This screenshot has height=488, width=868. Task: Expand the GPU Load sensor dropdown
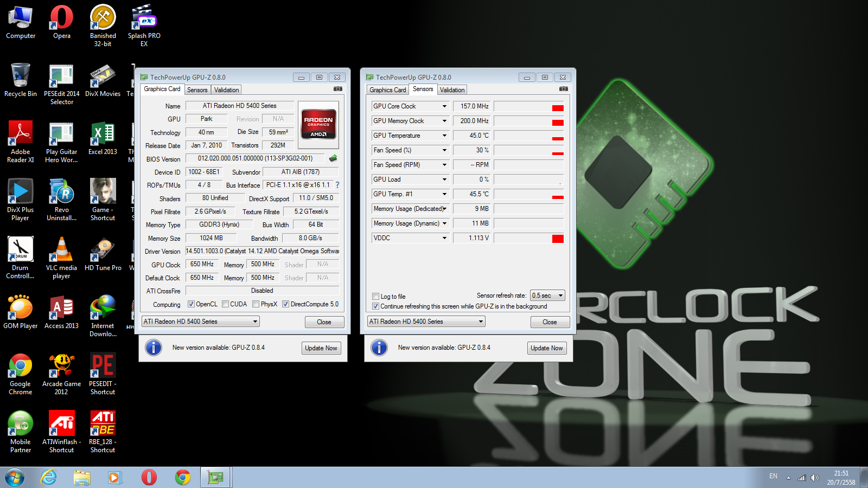444,179
